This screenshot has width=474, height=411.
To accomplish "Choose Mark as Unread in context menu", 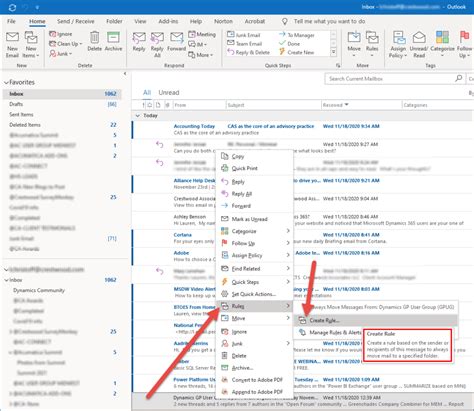I will pos(255,219).
